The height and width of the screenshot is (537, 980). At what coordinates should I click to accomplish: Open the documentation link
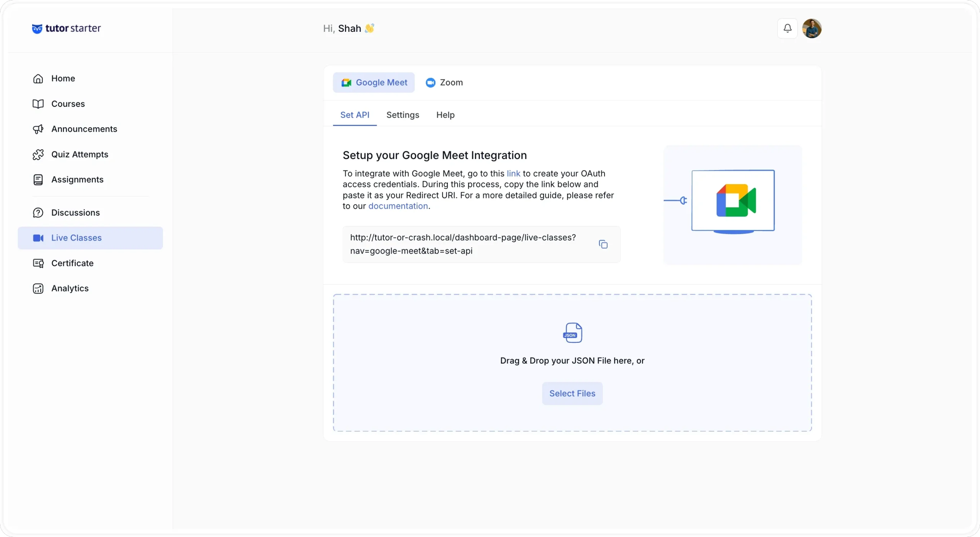tap(398, 206)
